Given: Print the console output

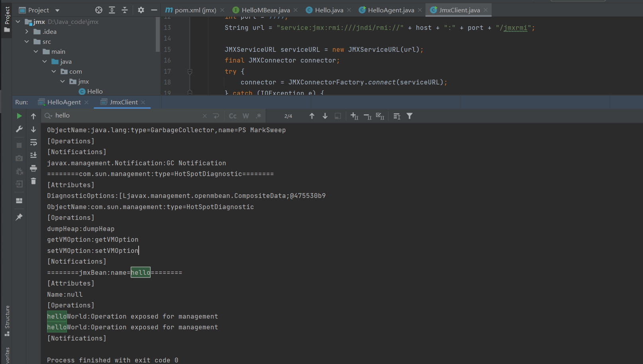Looking at the screenshot, I should coord(33,168).
